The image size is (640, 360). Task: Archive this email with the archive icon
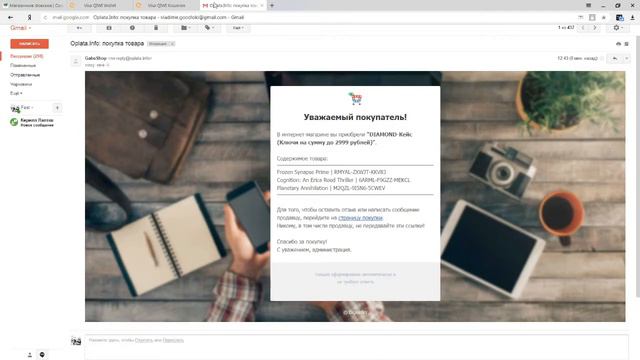click(x=109, y=28)
